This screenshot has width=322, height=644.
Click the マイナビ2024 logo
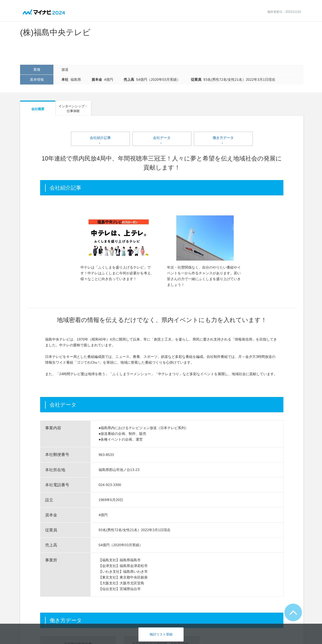click(44, 12)
